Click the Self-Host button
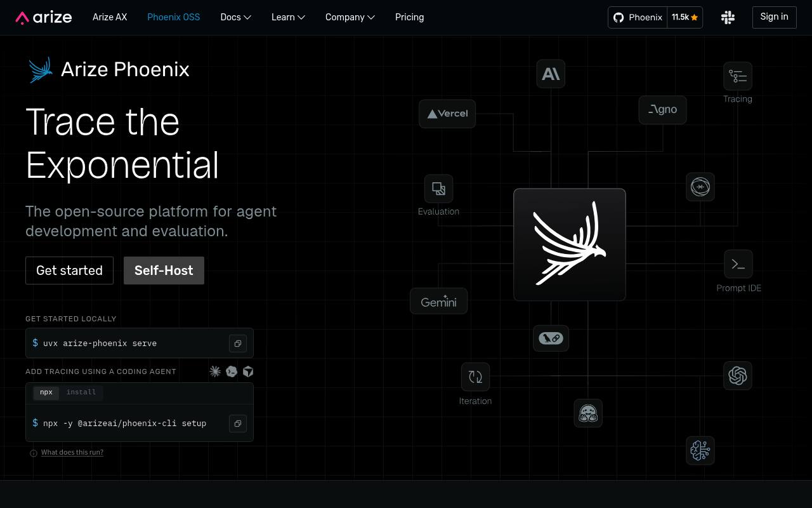812x508 pixels. click(x=164, y=271)
